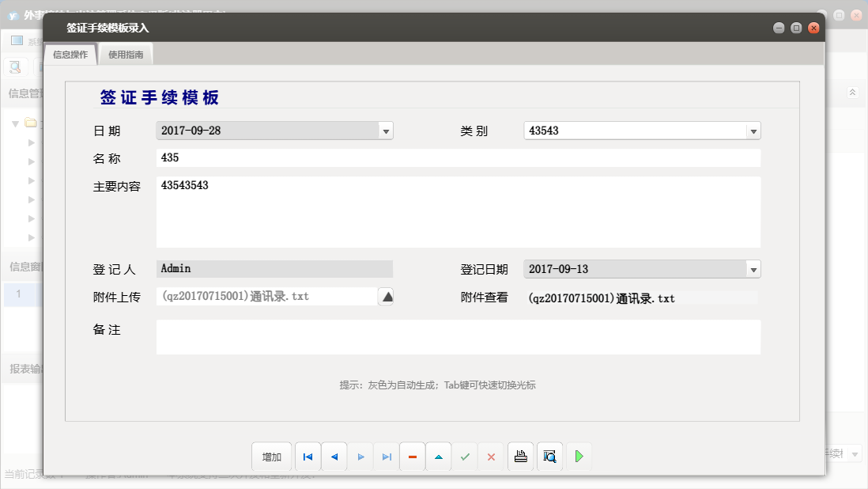The width and height of the screenshot is (868, 489).
Task: Click the blue triangle edit icon
Action: tap(439, 457)
